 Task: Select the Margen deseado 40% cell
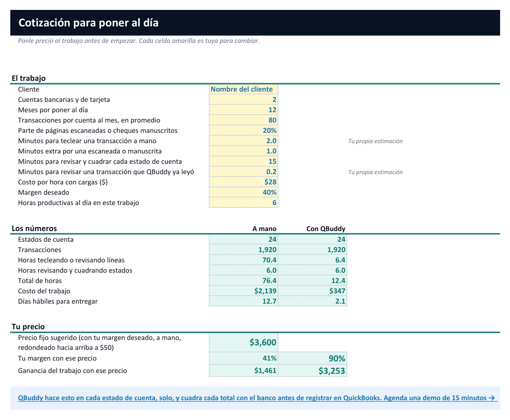(x=244, y=192)
